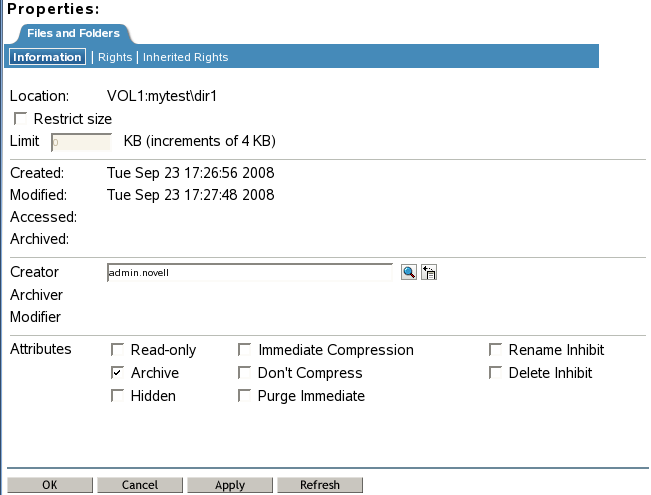Check the Hidden attribute box

(118, 396)
